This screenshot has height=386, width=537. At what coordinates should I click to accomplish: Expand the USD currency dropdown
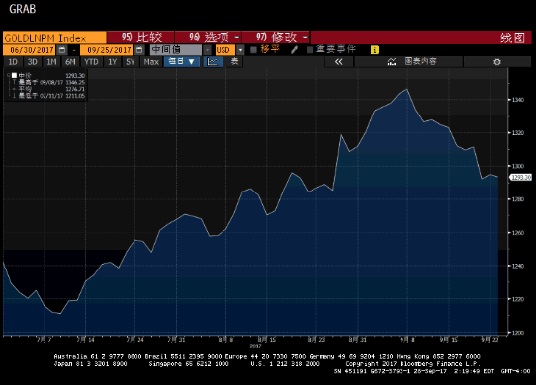click(240, 50)
